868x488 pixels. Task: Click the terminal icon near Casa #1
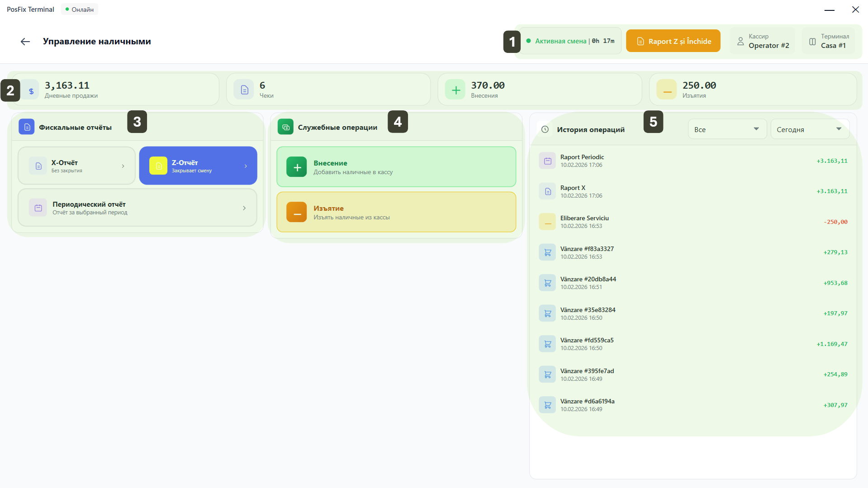click(x=812, y=41)
